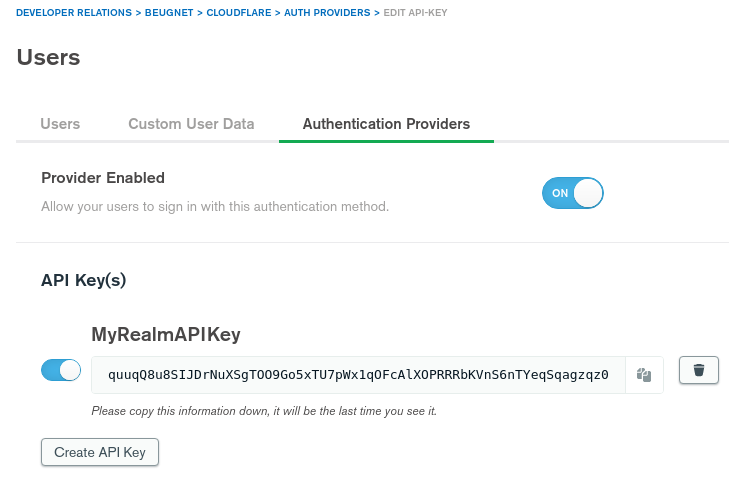Open the BEUGNET breadcrumb link
This screenshot has height=491, width=729.
[x=169, y=13]
